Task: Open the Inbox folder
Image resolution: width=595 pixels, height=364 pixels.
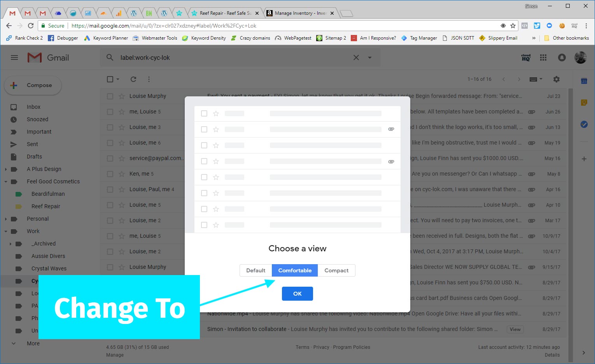Action: [x=33, y=107]
